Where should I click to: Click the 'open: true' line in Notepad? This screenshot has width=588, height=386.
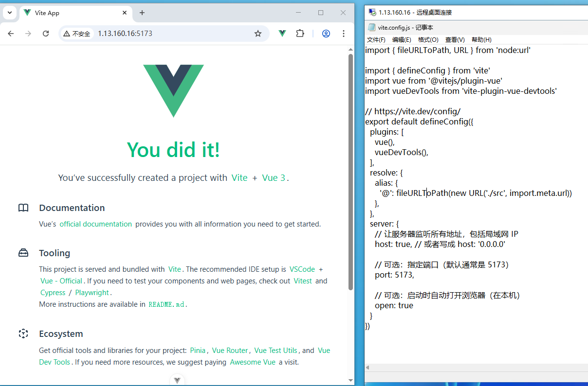(x=394, y=305)
